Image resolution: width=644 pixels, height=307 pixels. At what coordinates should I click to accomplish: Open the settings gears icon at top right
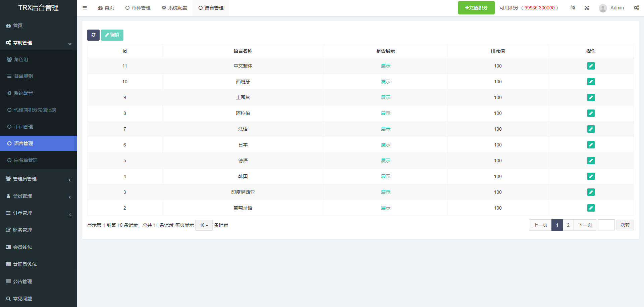coord(636,8)
